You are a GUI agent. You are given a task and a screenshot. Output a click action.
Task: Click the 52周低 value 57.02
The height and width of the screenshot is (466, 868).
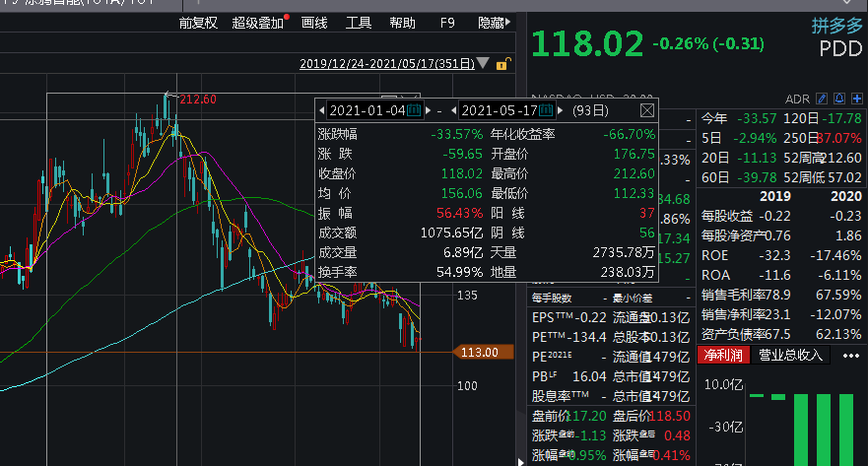coord(844,177)
